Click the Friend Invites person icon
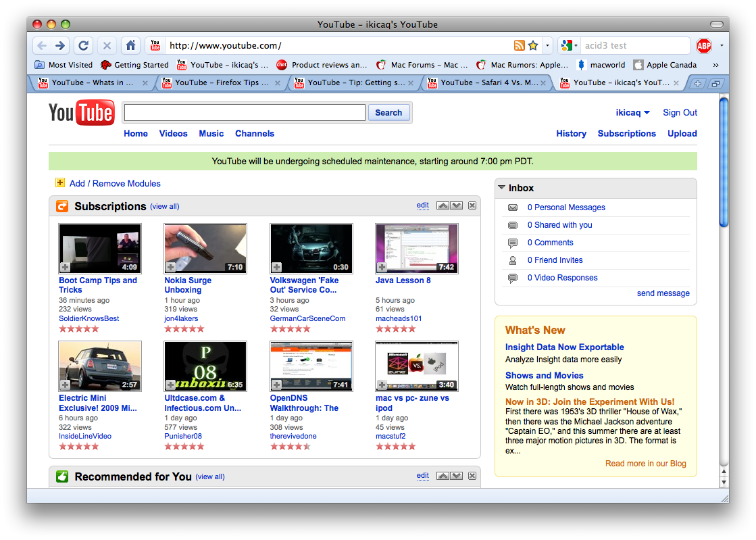This screenshot has width=756, height=540. click(x=513, y=260)
